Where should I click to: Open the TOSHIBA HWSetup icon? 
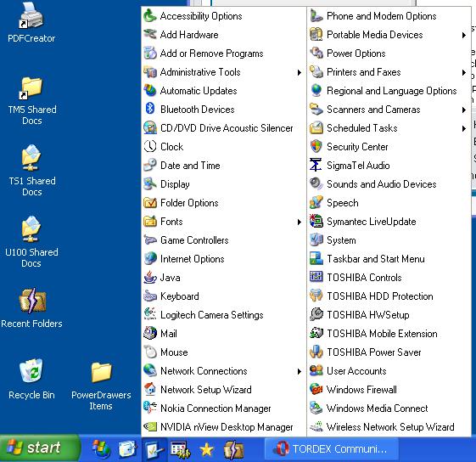[316, 314]
